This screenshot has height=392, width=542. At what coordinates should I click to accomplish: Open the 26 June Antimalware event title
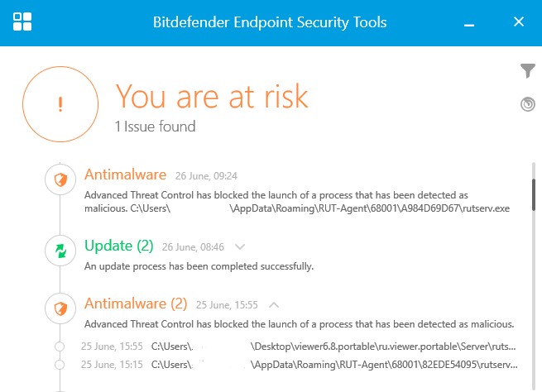tap(125, 175)
